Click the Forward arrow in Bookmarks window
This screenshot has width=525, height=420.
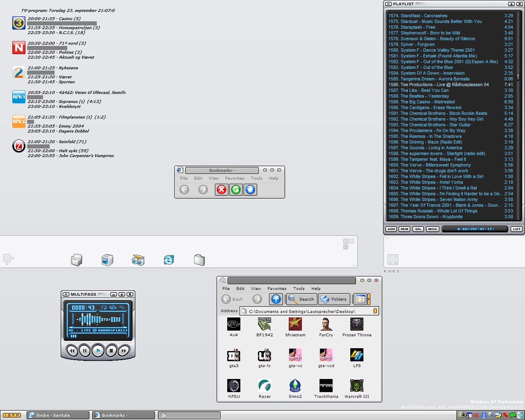pos(203,189)
